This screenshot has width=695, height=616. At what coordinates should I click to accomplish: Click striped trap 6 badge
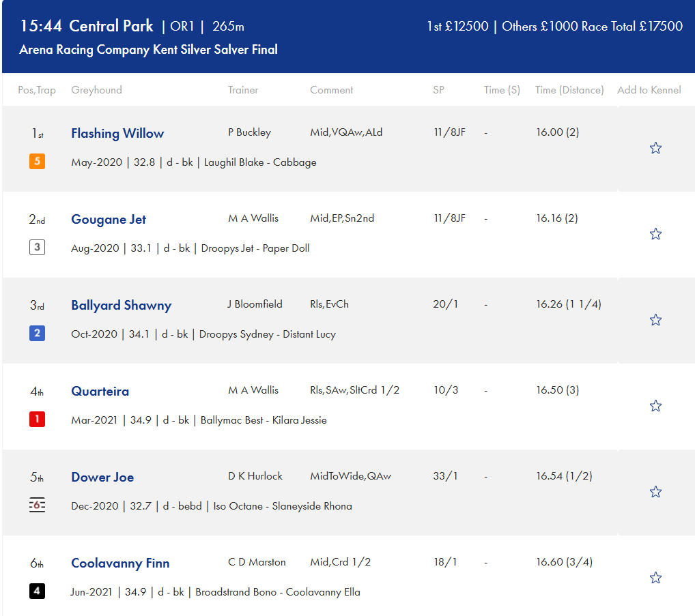37,505
